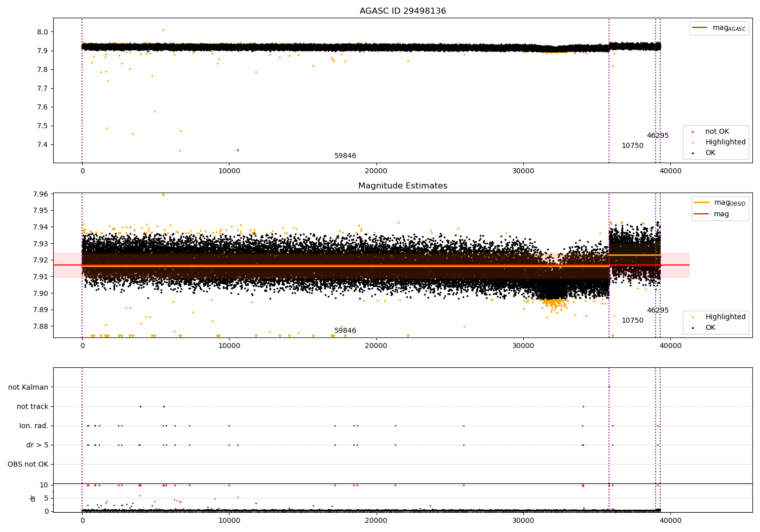
Task: Click the 30000 x-axis tick of middle plot
Action: click(x=523, y=346)
